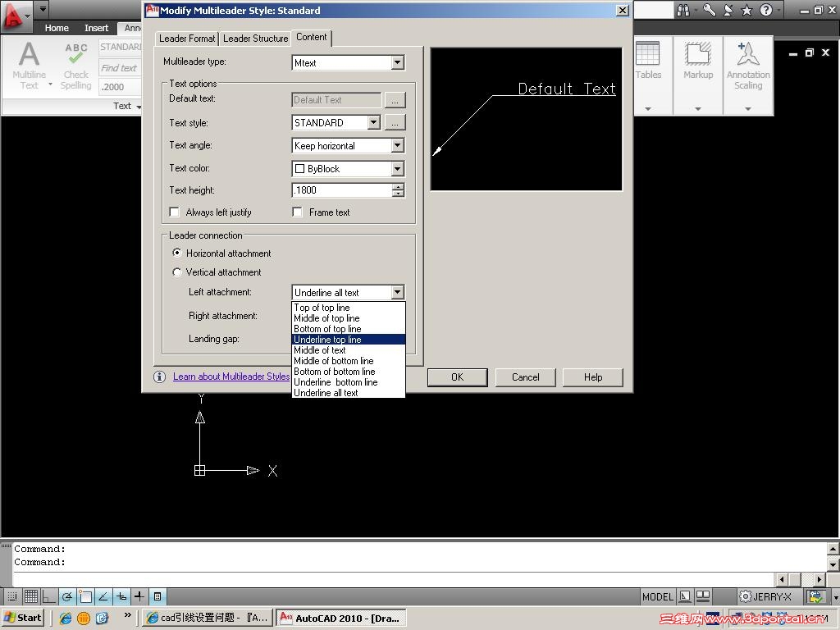The height and width of the screenshot is (630, 840).
Task: Choose Middle of top line option
Action: point(348,318)
